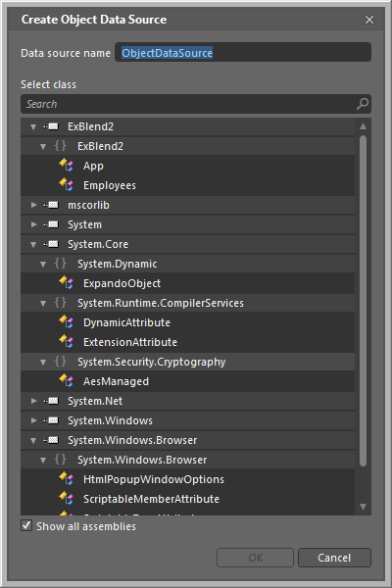The image size is (392, 588).
Task: Select the ExpandoObject class text
Action: (x=122, y=283)
